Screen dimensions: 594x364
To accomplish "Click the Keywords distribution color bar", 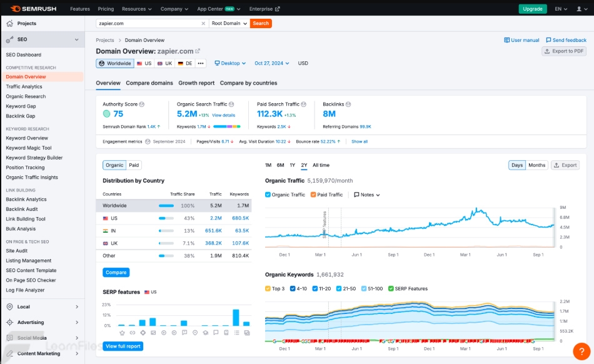I will 227,126.
